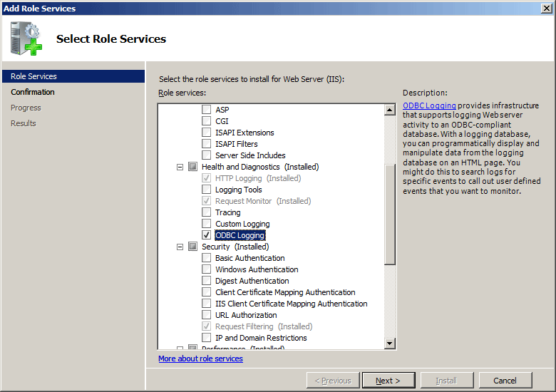Collapse the Health and Diagnostics node
Viewport: 556px width, 392px height.
180,167
